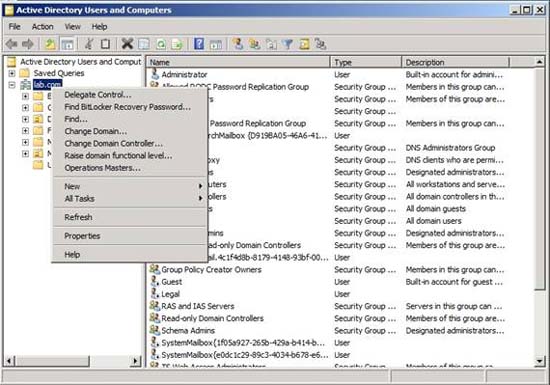Click the RAS and IAS Servers group icon
The height and width of the screenshot is (385, 550).
155,306
